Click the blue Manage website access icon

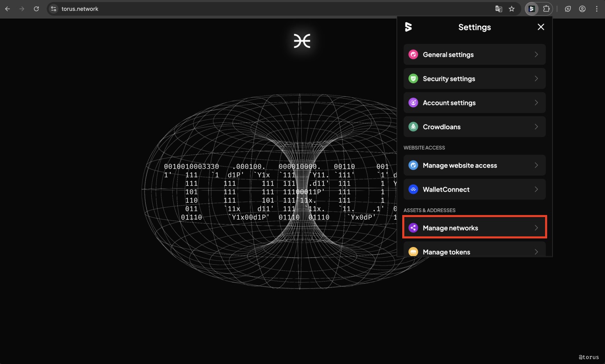(413, 165)
